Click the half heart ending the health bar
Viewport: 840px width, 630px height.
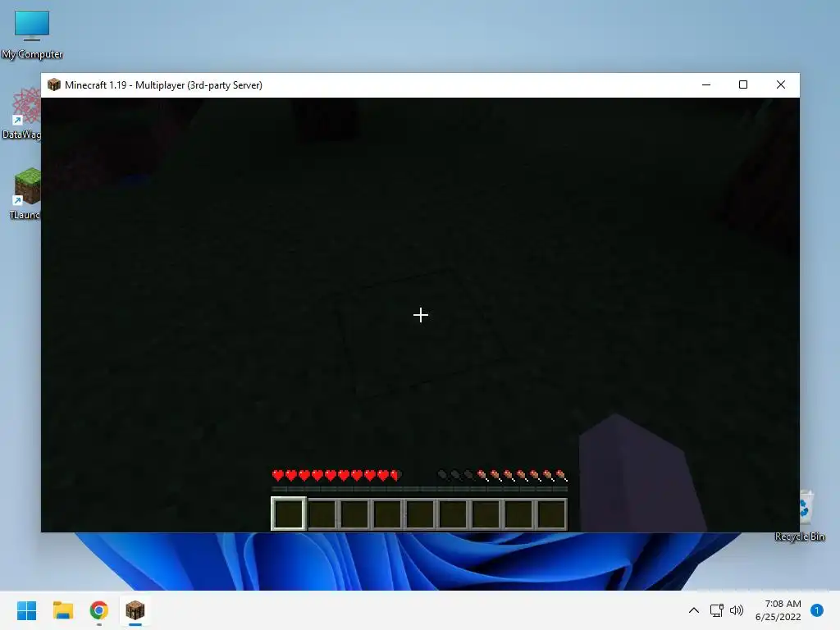click(x=396, y=475)
